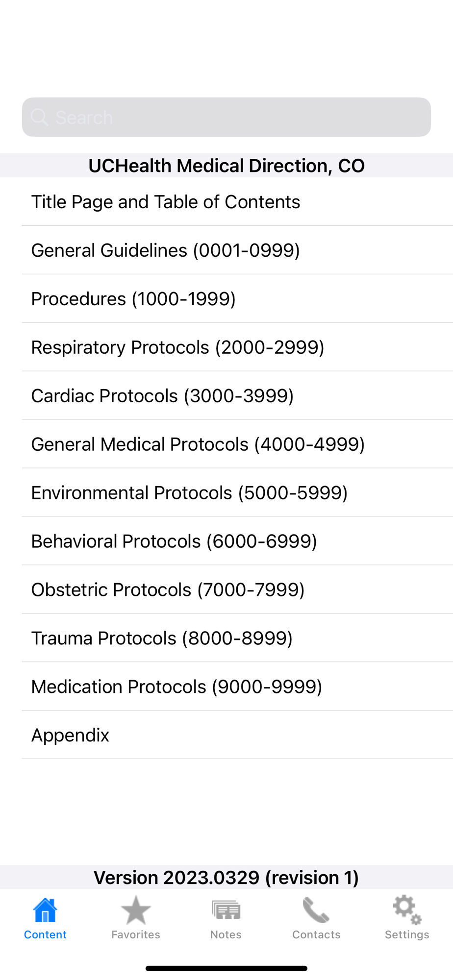This screenshot has width=453, height=980.
Task: Open Title Page and Table of Contents
Action: coord(166,202)
